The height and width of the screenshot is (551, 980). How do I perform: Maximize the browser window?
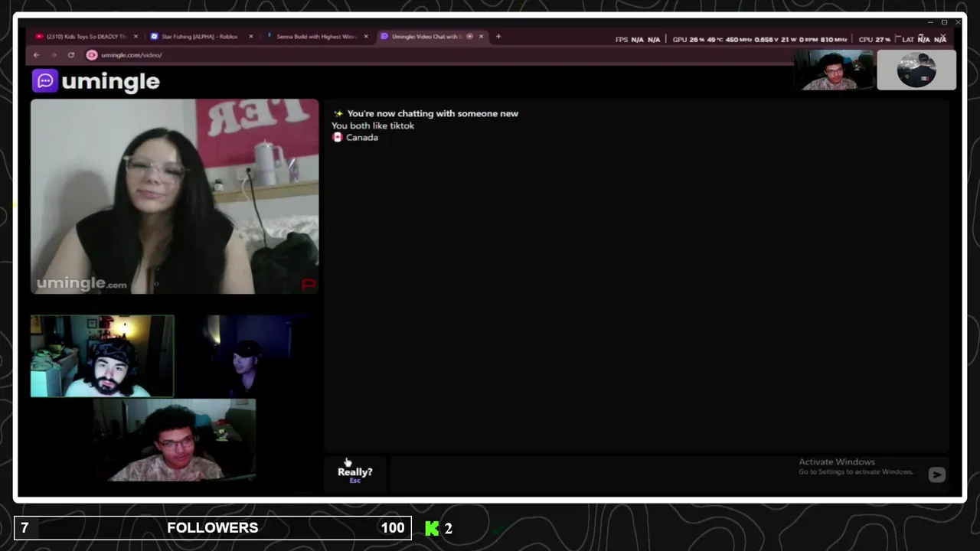click(944, 22)
